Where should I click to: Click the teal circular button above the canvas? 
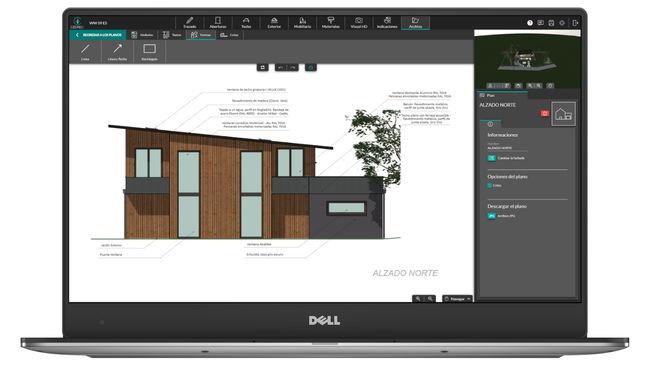(311, 67)
